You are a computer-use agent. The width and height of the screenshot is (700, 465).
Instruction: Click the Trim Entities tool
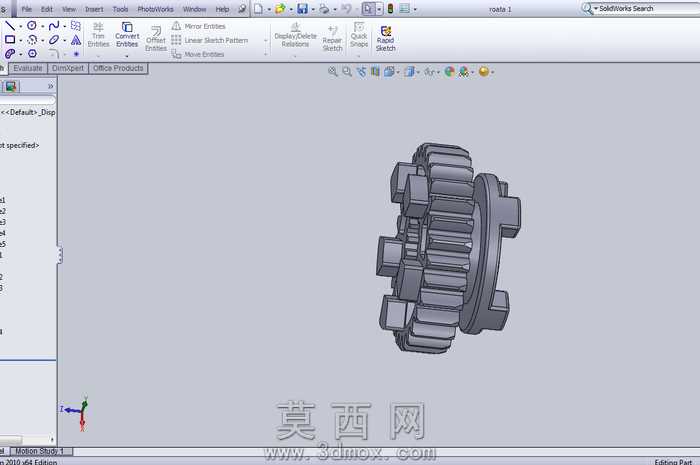pos(98,34)
